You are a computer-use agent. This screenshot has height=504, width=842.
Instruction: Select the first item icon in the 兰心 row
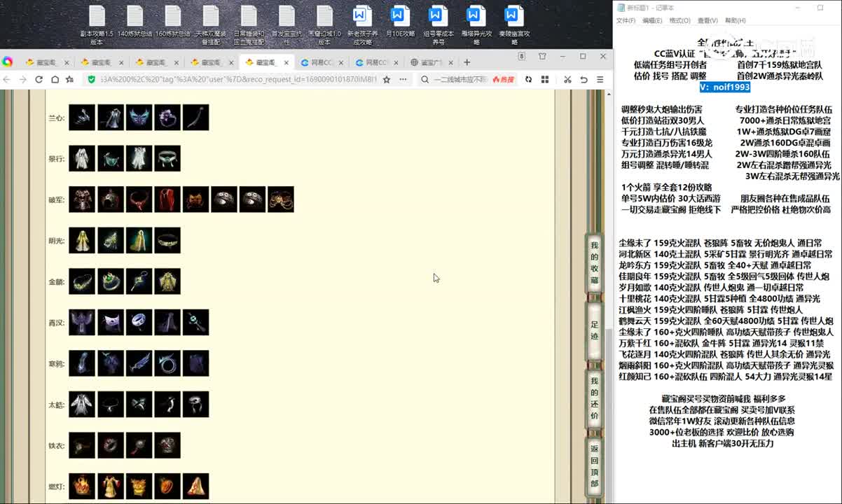coord(82,118)
